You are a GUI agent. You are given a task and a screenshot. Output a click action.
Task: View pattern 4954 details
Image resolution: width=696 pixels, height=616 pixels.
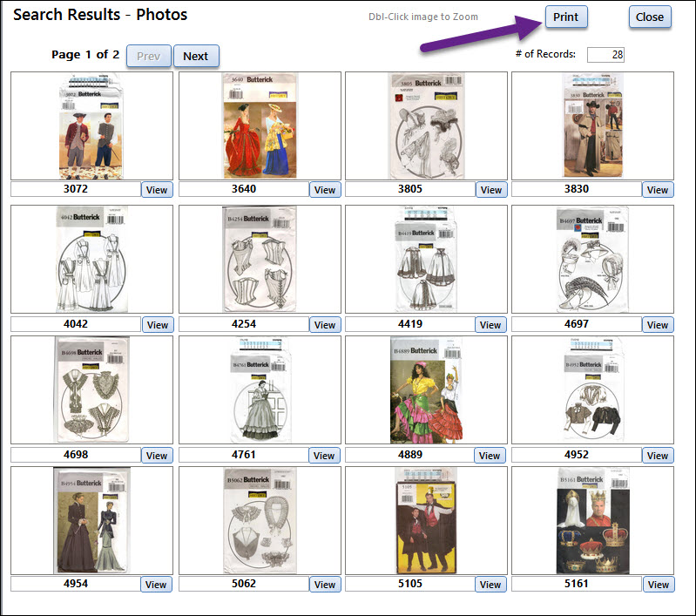(156, 585)
